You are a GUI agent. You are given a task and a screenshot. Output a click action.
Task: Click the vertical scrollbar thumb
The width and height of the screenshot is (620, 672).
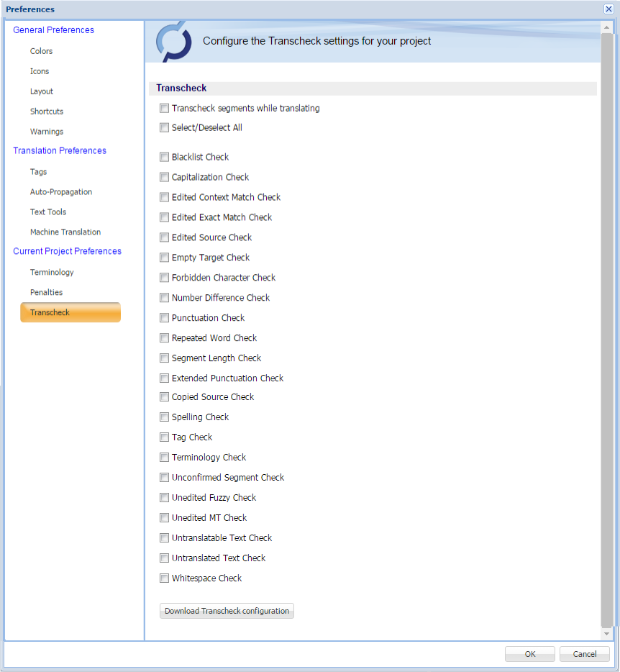coord(606,330)
